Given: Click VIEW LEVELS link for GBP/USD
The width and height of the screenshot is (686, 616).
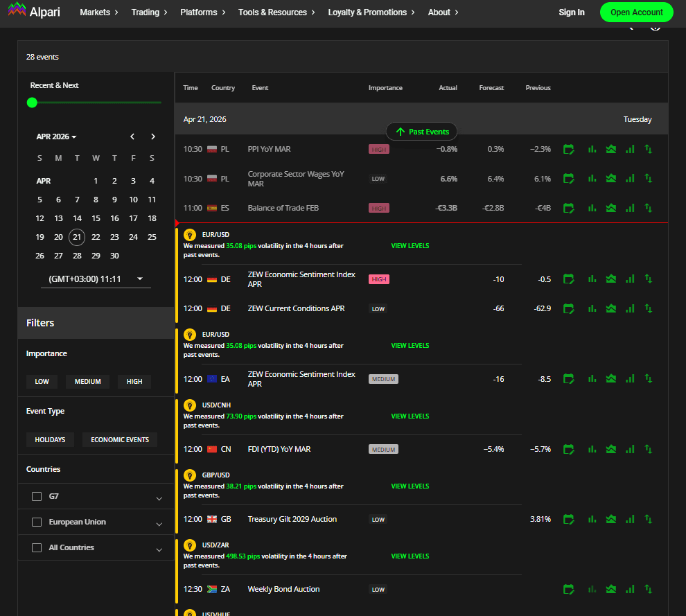Looking at the screenshot, I should (x=410, y=486).
